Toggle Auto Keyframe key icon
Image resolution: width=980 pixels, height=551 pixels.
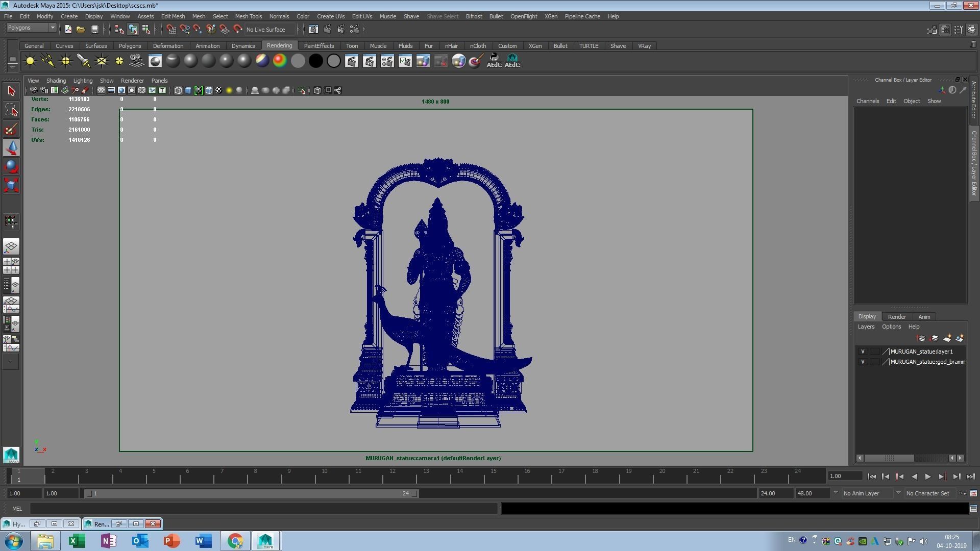pyautogui.click(x=962, y=493)
